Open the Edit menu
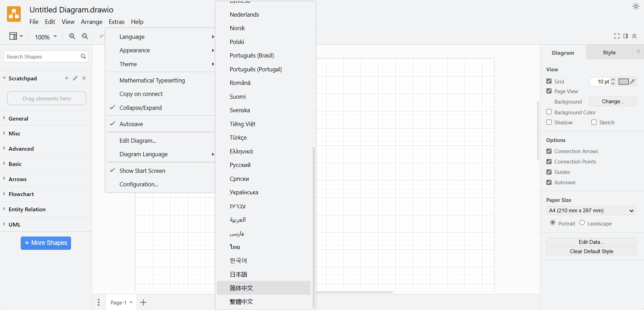644x310 pixels. point(50,22)
